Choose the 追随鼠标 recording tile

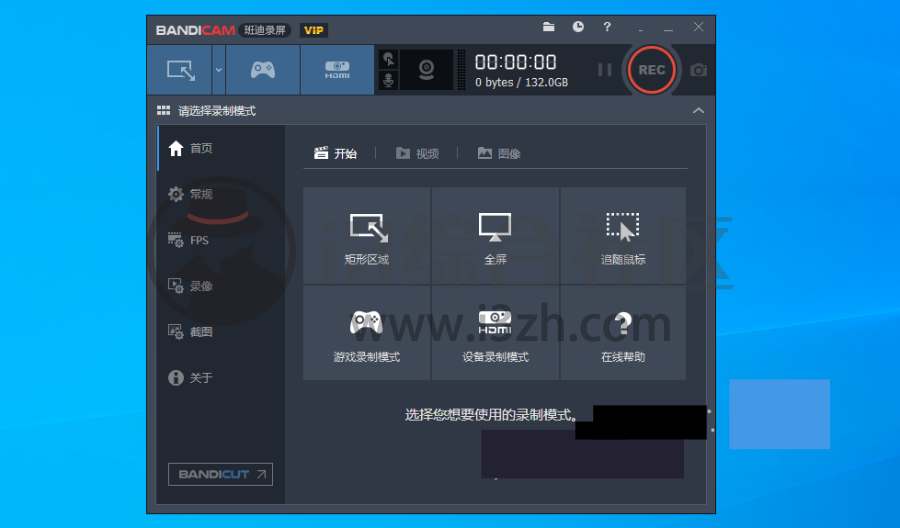click(623, 235)
